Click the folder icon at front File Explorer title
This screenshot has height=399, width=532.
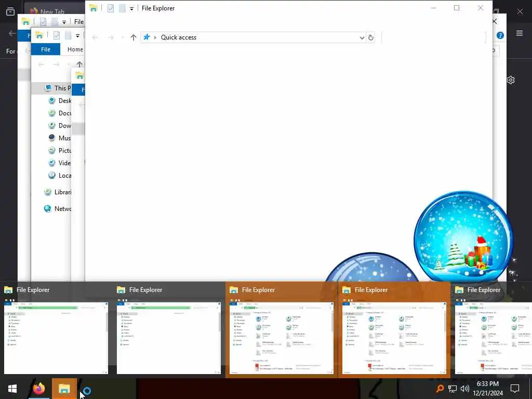pyautogui.click(x=94, y=8)
